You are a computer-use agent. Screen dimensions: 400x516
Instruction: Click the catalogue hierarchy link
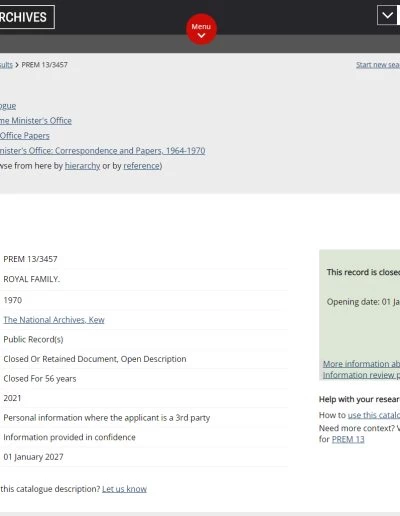(8, 106)
